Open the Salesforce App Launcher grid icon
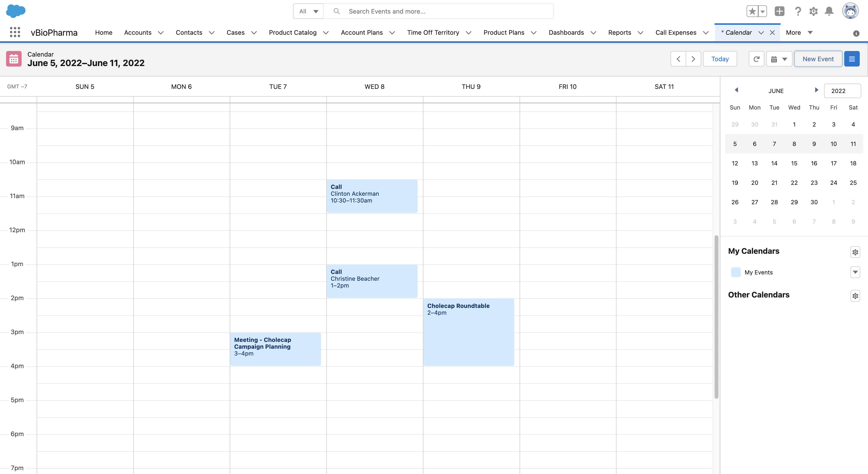 (15, 32)
